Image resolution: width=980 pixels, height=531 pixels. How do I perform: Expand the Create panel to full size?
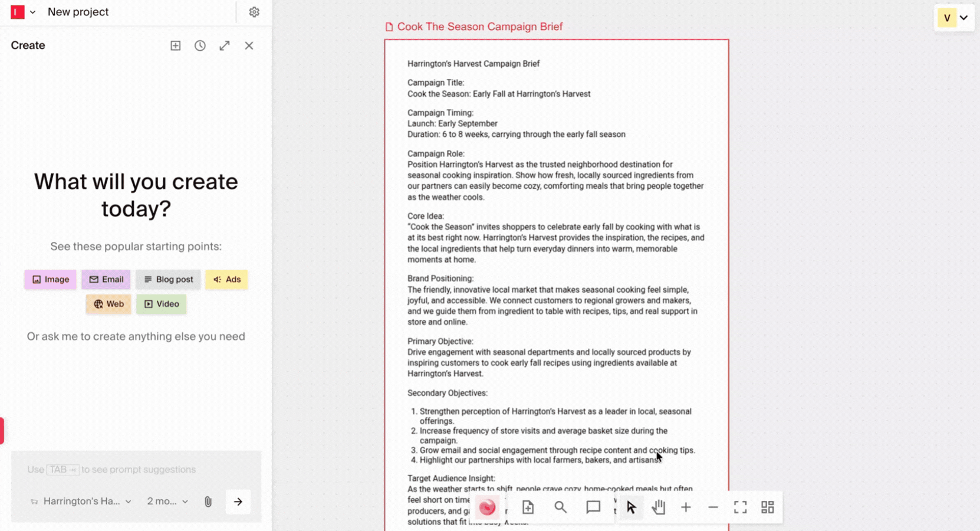225,45
